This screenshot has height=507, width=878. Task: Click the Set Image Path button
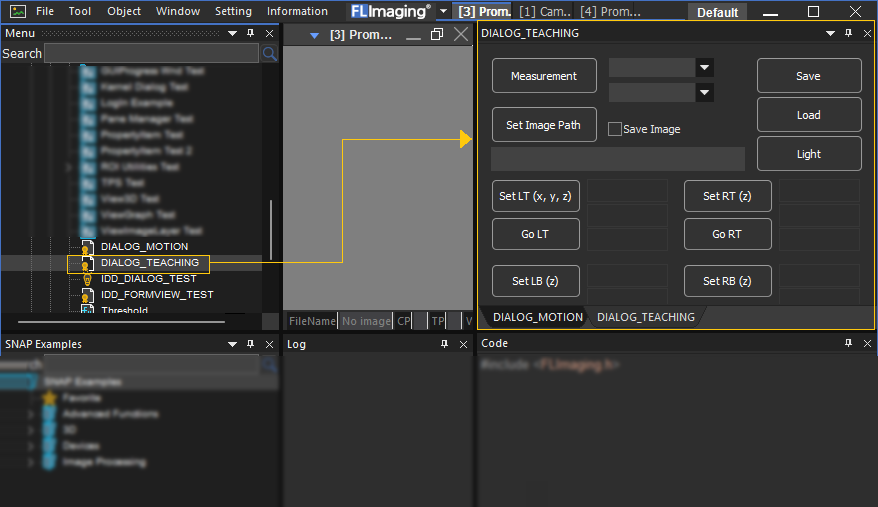point(544,125)
